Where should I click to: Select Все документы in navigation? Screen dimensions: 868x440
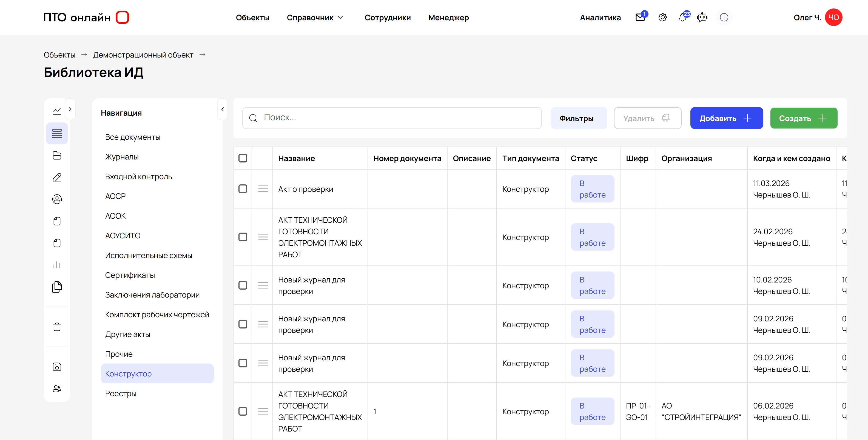[157, 137]
